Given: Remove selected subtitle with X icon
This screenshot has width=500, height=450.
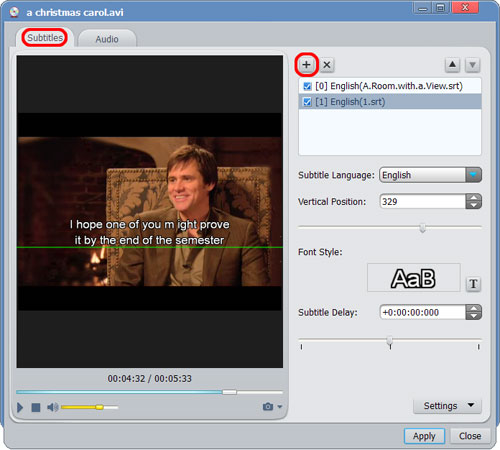Looking at the screenshot, I should click(327, 65).
